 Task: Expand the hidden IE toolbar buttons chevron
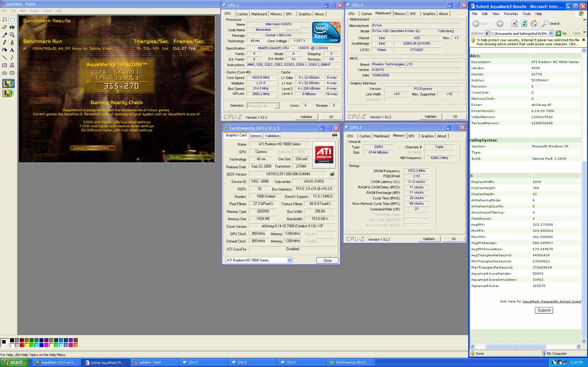click(584, 20)
